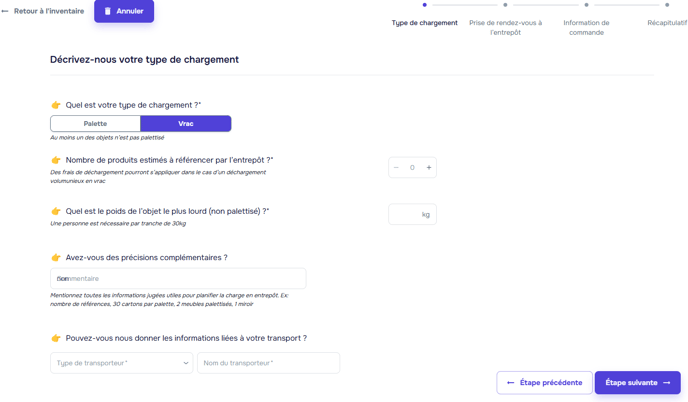
Task: Open the Type de transporteur dropdown
Action: coord(122,363)
